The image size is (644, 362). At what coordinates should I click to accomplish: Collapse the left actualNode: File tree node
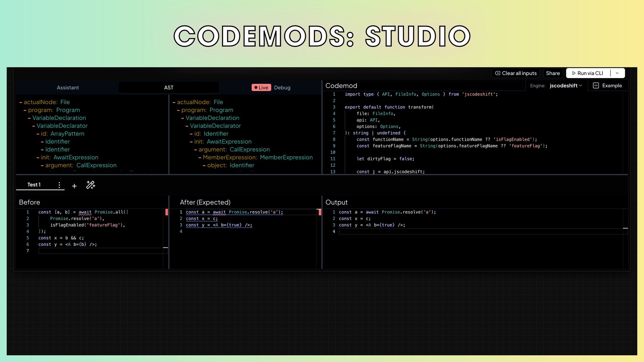tap(21, 102)
